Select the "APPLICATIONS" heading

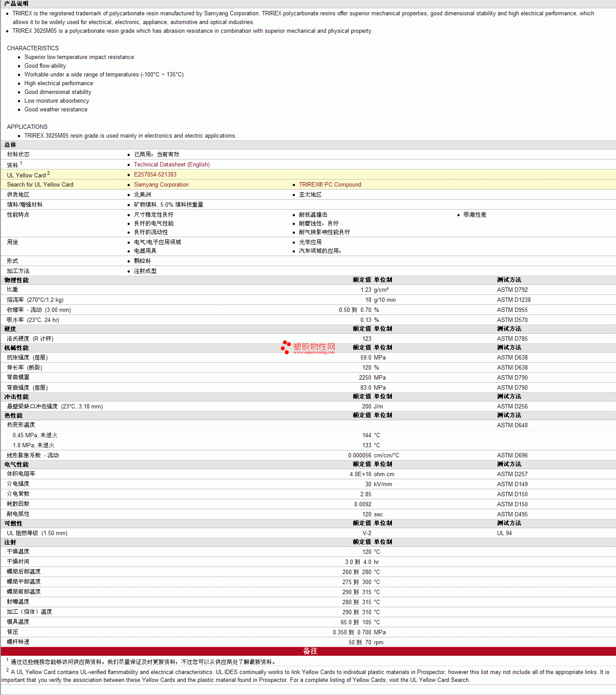27,127
